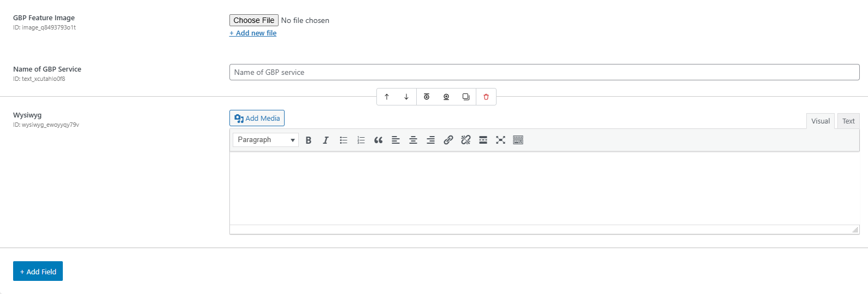868x294 pixels.
Task: Click the Add new file link
Action: tap(253, 33)
